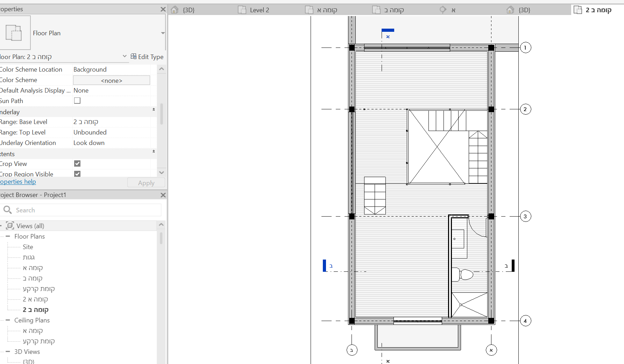Collapse the Underlay properties section
Image resolution: width=624 pixels, height=364 pixels.
153,109
